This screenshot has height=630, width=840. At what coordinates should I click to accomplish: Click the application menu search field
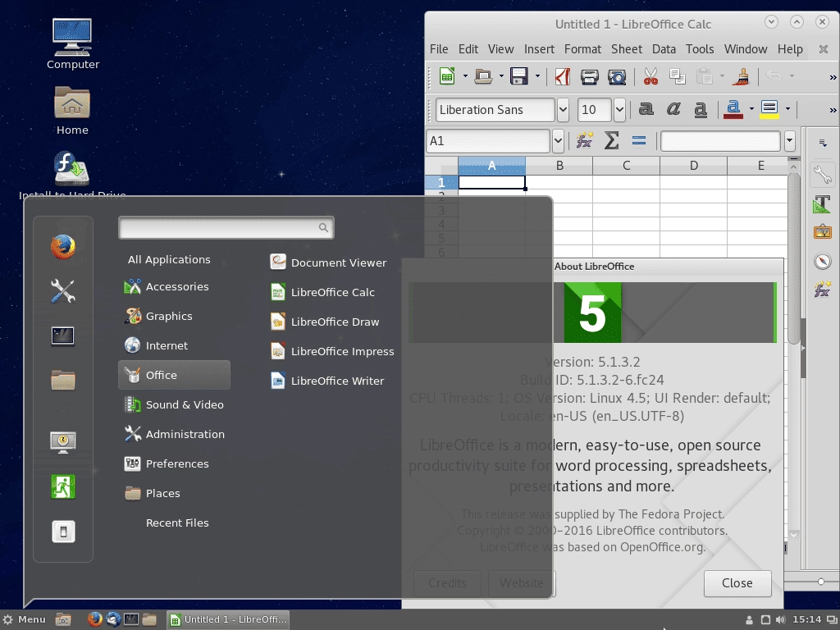(226, 228)
